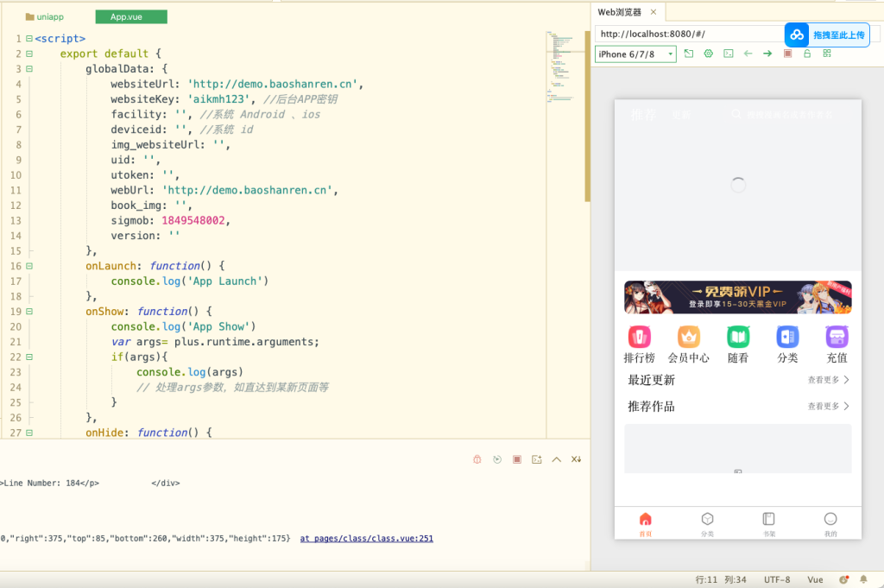Viewport: 884px width, 588px height.
Task: Close the Web浏览器 tab
Action: 654,12
